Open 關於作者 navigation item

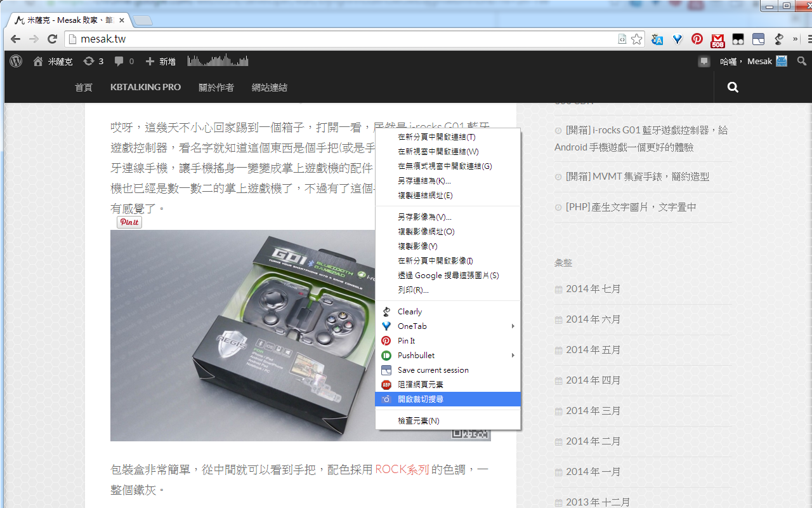(216, 87)
